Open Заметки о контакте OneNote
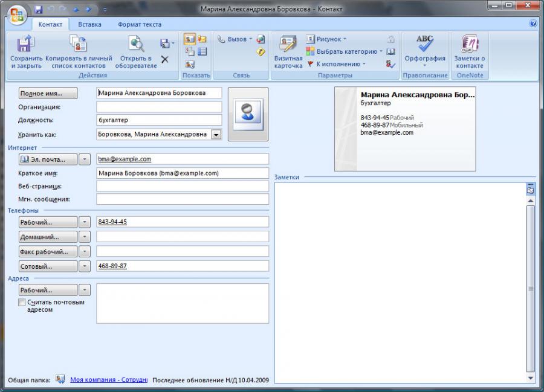 [470, 52]
